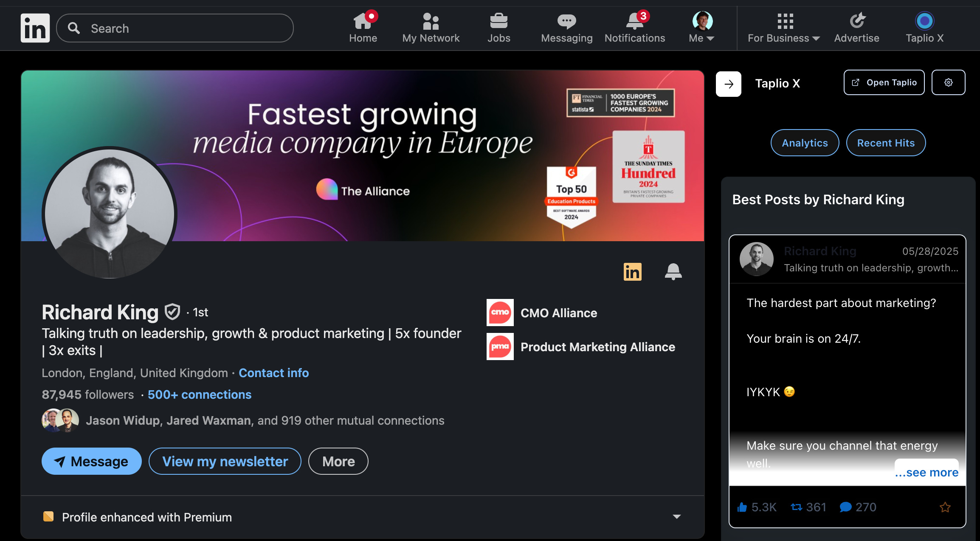980x541 pixels.
Task: Click the Richard King name heading
Action: (100, 312)
